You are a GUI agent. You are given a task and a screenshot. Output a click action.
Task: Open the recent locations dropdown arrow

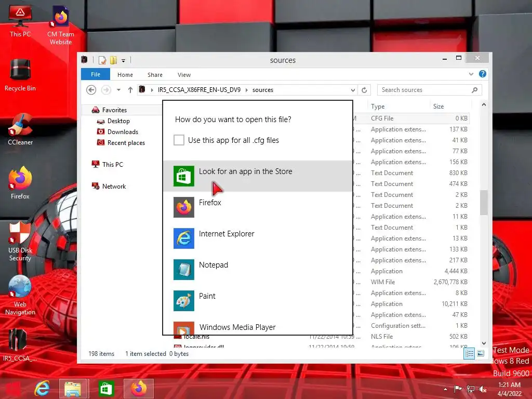coord(118,90)
